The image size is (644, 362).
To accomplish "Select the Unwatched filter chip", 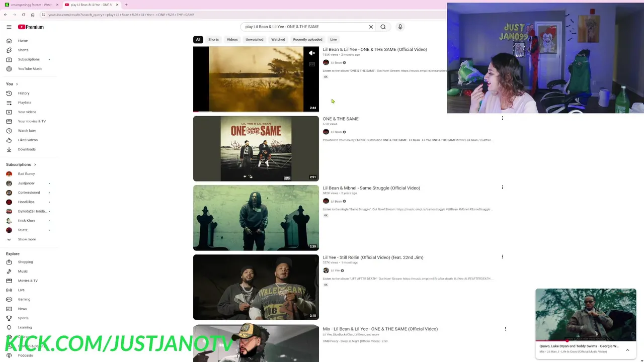I will coord(254,39).
